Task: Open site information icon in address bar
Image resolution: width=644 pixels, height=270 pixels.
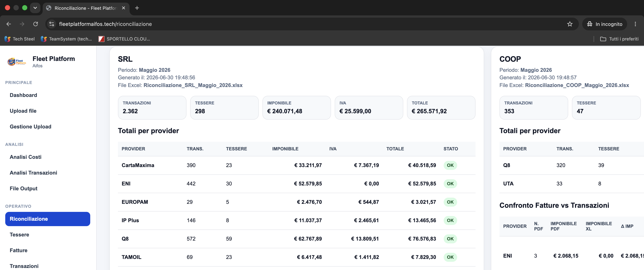Action: pos(52,24)
